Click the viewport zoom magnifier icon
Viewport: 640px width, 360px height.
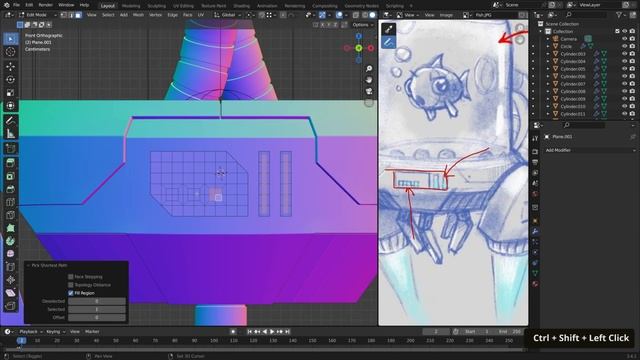tap(369, 69)
